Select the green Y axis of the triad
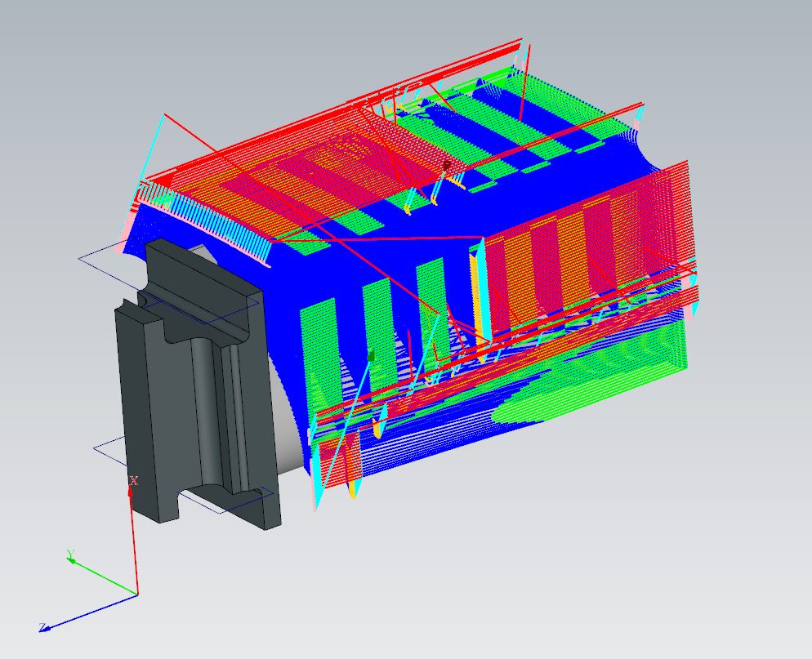This screenshot has height=659, width=812. click(103, 577)
